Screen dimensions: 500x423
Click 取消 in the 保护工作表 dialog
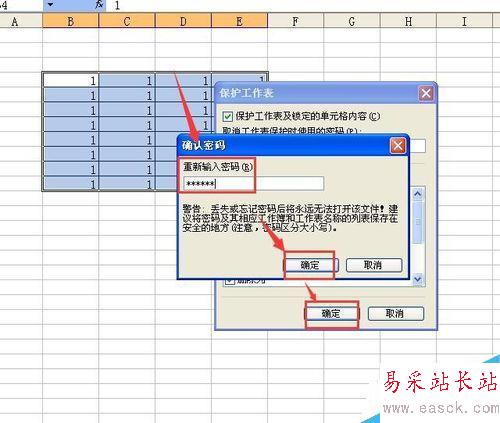point(396,314)
